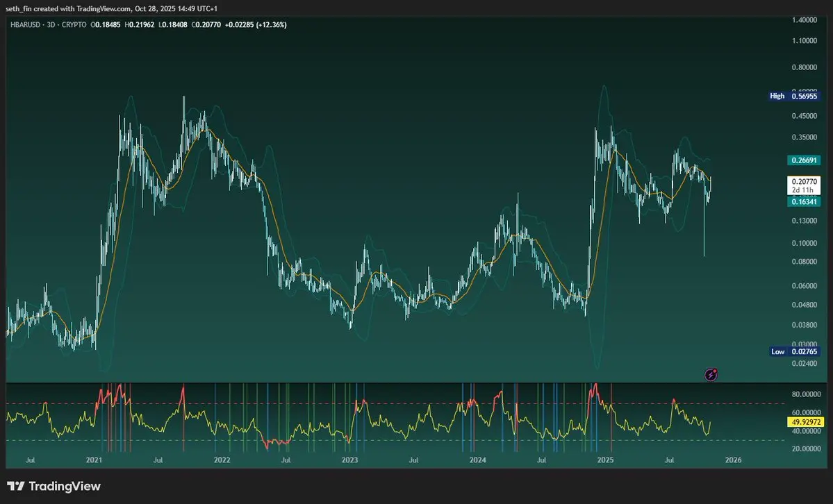The height and width of the screenshot is (504, 833).
Task: Select the close value C0.20770
Action: tap(206, 25)
